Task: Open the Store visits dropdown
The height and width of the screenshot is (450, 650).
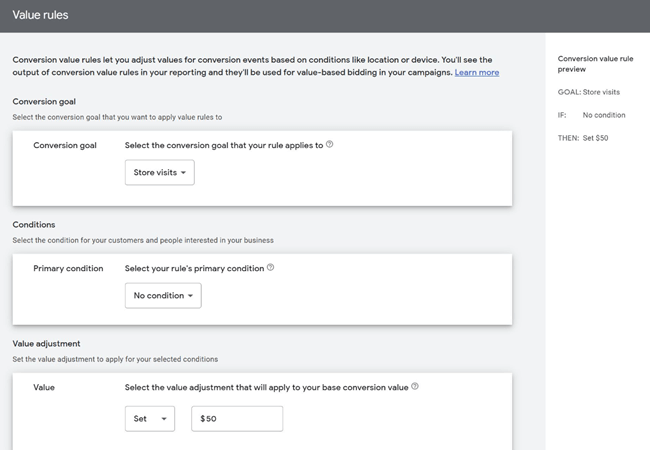Action: click(x=159, y=173)
